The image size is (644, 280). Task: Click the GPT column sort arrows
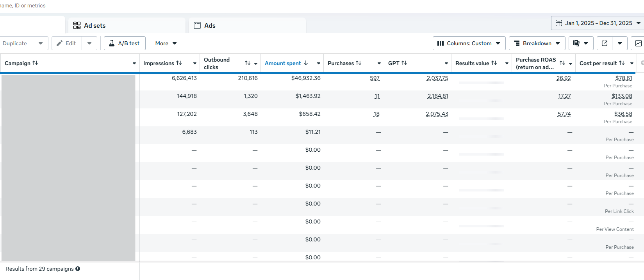click(404, 63)
